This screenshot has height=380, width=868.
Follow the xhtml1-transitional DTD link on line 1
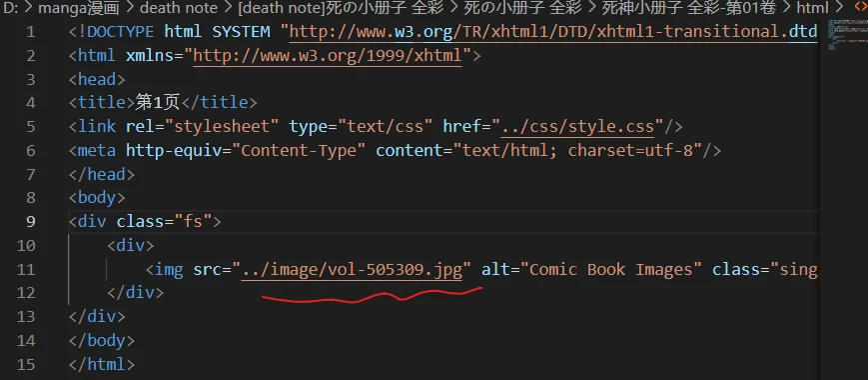click(553, 32)
